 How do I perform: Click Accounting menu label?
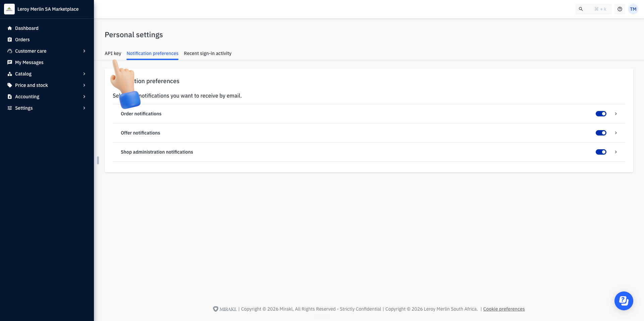click(27, 97)
